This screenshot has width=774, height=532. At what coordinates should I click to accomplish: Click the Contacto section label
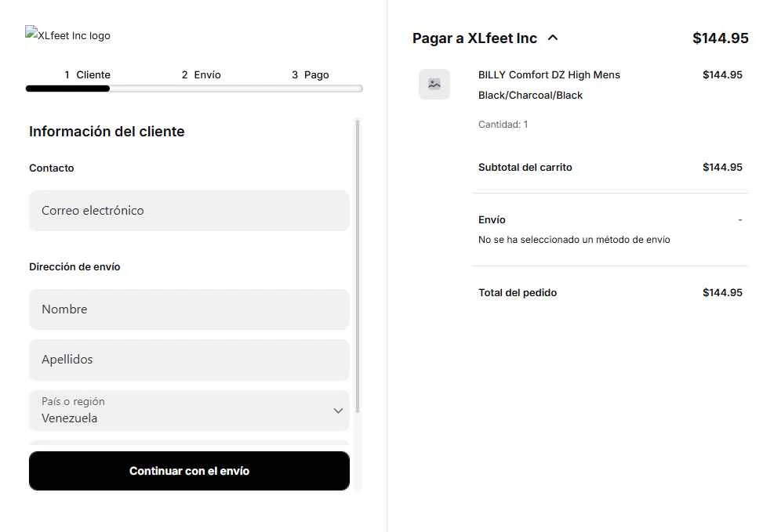(x=51, y=168)
